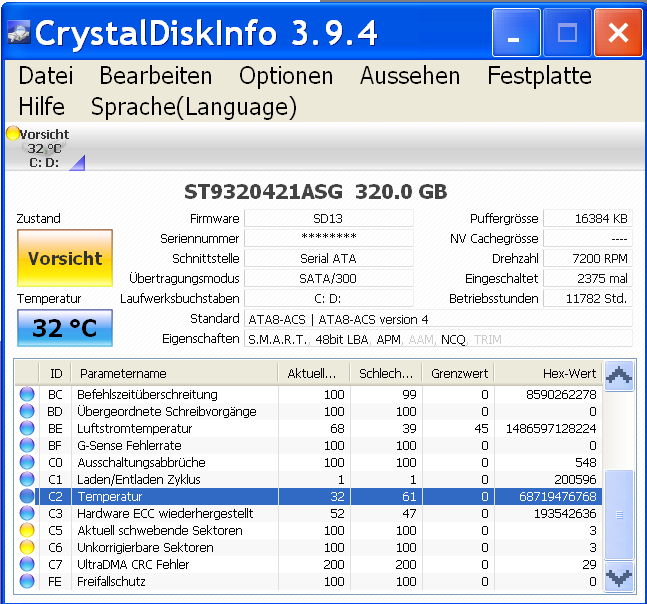Open the Optionen menu
This screenshot has height=604, width=647.
[x=286, y=76]
